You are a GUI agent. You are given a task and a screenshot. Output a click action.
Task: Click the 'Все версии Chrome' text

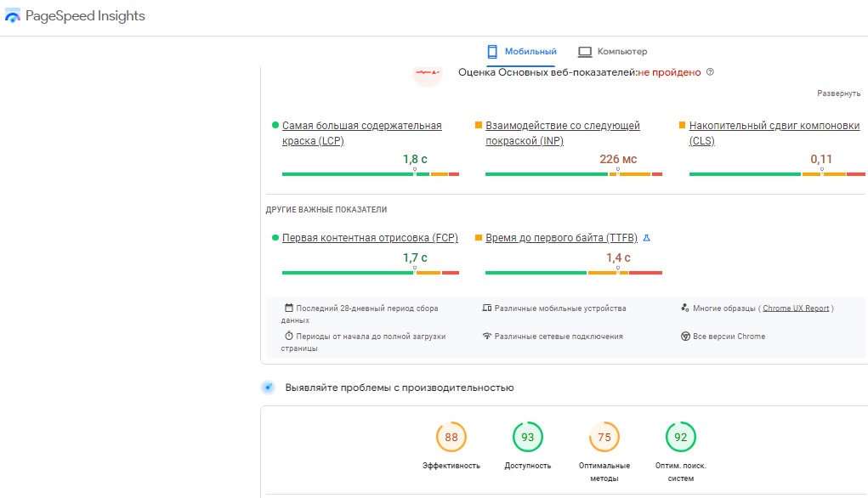click(729, 337)
